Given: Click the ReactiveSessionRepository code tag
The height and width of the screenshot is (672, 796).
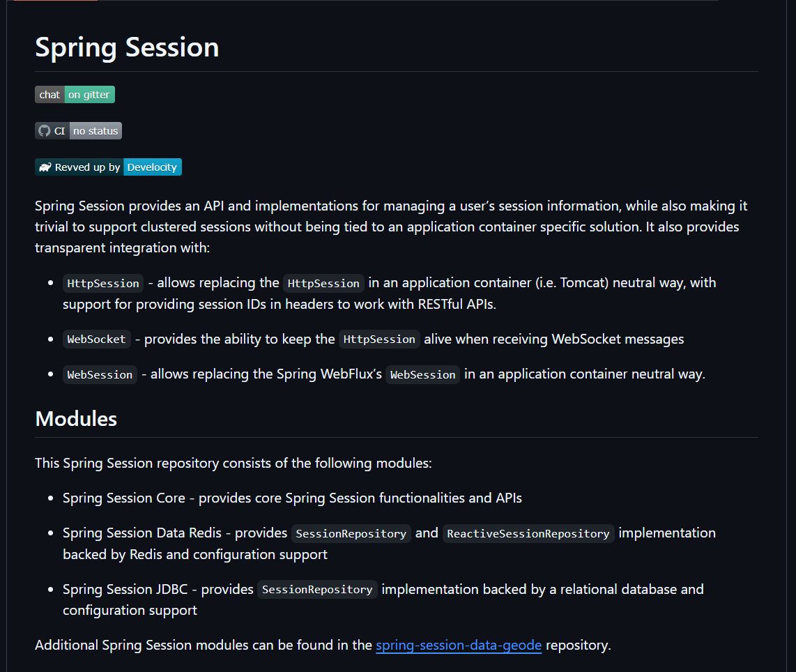Looking at the screenshot, I should click(528, 534).
